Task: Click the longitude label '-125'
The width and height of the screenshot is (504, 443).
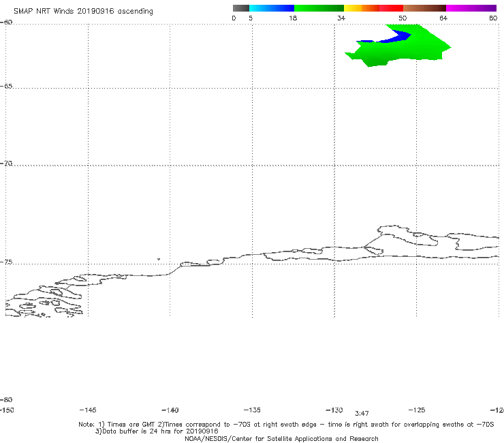Action: [x=417, y=410]
